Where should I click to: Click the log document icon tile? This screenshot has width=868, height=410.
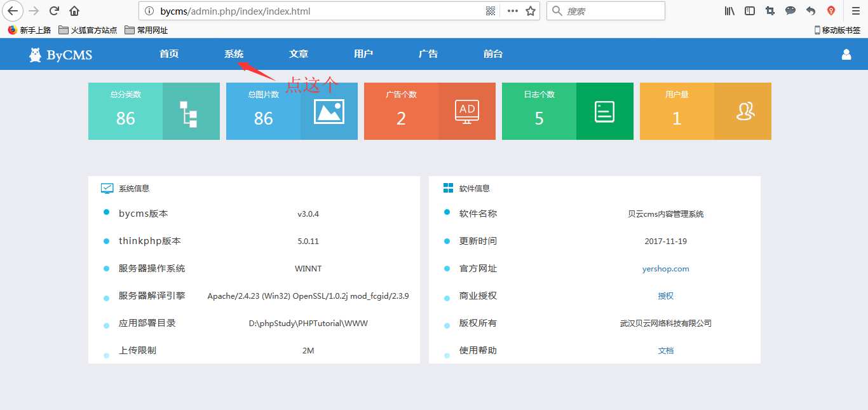point(605,111)
